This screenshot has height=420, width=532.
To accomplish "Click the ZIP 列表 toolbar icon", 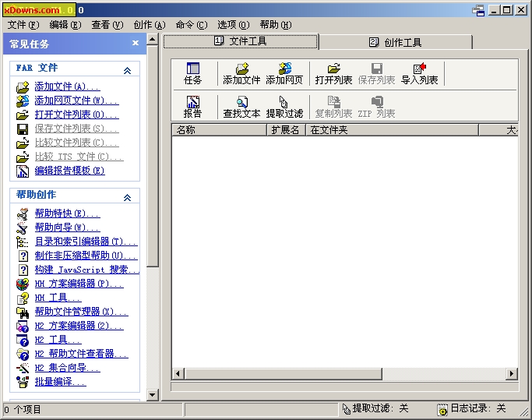I will (377, 102).
